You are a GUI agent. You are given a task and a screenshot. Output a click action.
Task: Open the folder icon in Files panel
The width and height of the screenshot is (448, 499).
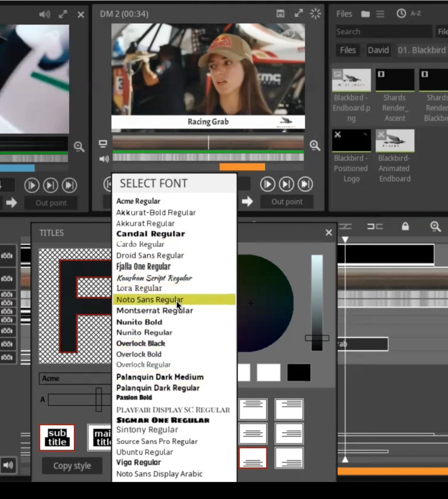pos(365,14)
